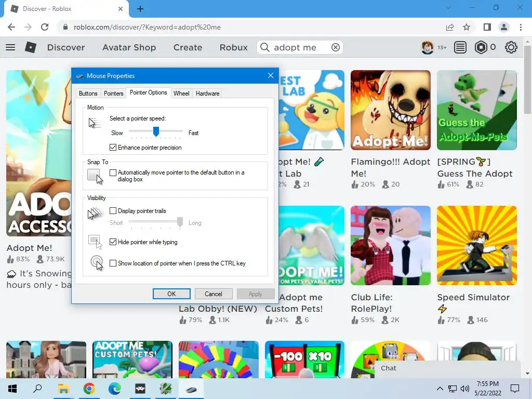
Task: Uncheck Enhance pointer precision
Action: (113, 147)
